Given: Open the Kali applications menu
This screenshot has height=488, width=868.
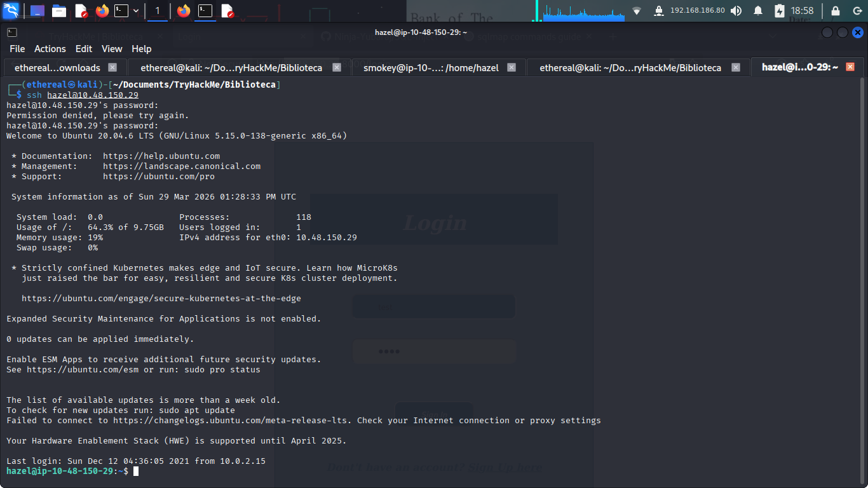Looking at the screenshot, I should [11, 10].
